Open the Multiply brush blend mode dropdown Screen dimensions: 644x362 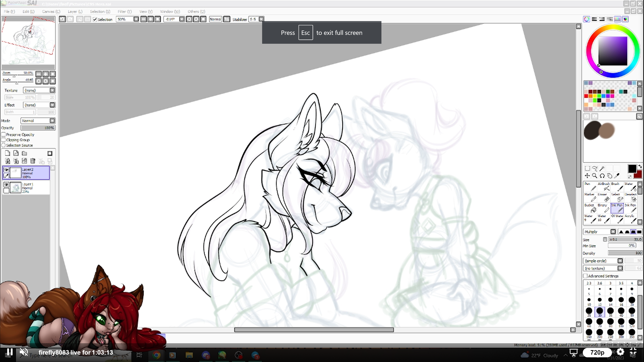[x=600, y=232]
